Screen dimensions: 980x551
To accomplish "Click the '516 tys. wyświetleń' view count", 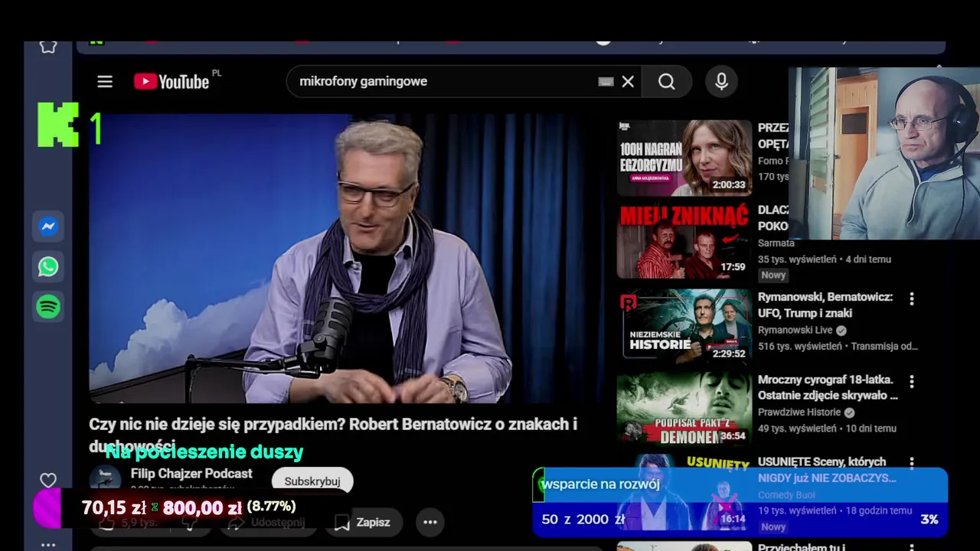I will [x=799, y=346].
